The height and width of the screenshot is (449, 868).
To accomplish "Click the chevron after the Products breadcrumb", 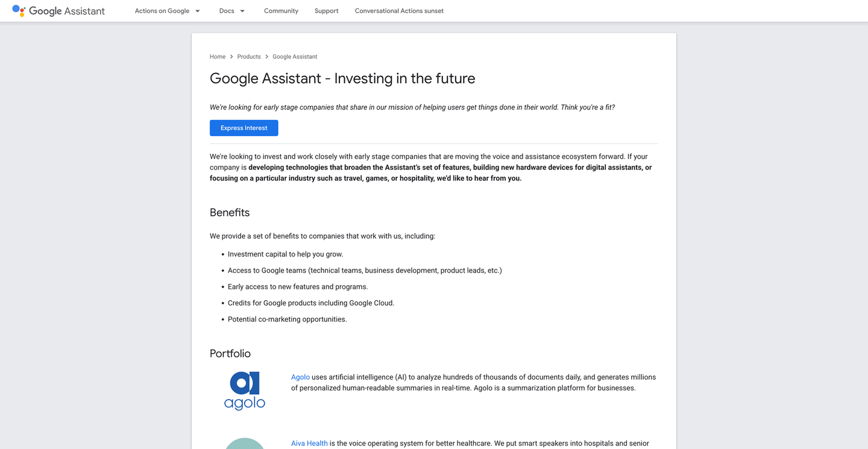I will click(x=266, y=56).
